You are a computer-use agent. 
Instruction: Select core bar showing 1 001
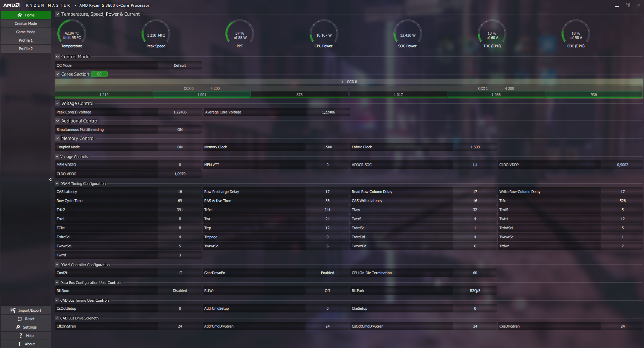coord(202,95)
